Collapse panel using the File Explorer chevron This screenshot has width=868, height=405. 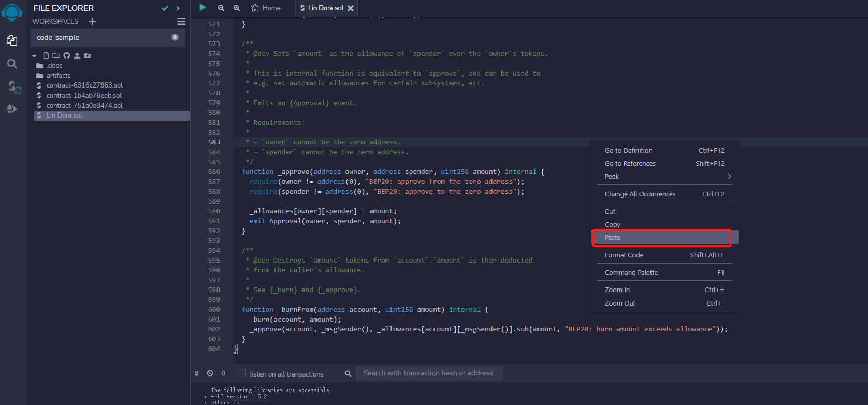point(178,8)
